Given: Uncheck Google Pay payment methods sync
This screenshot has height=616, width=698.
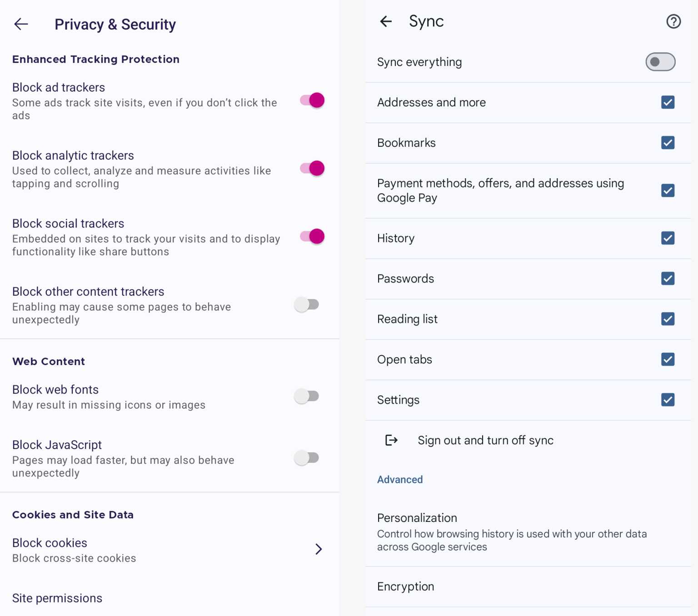Looking at the screenshot, I should tap(667, 190).
